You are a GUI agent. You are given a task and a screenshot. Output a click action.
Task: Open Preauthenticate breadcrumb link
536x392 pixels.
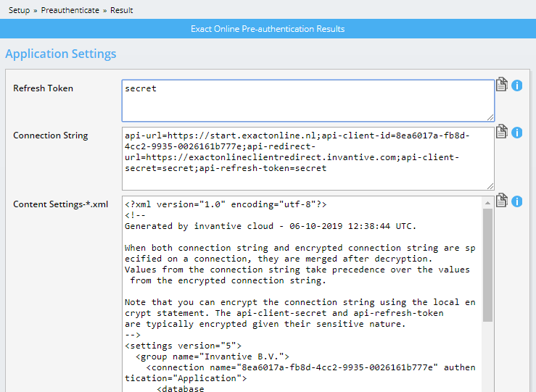pyautogui.click(x=70, y=10)
